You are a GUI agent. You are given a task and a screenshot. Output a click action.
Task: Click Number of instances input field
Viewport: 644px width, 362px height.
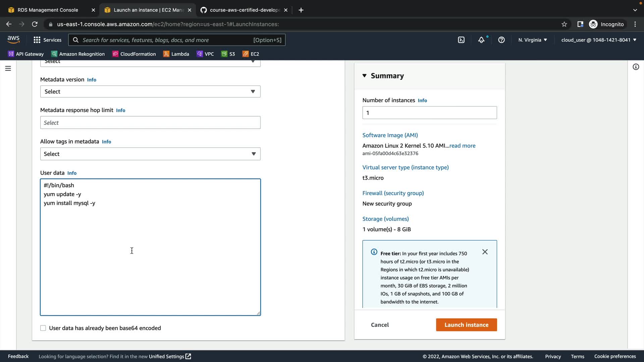(429, 113)
